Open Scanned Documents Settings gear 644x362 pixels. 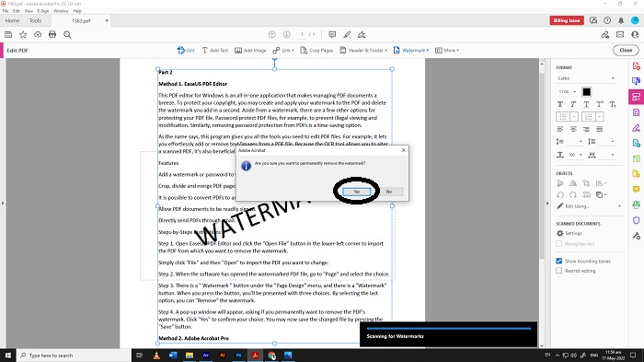coord(569,233)
